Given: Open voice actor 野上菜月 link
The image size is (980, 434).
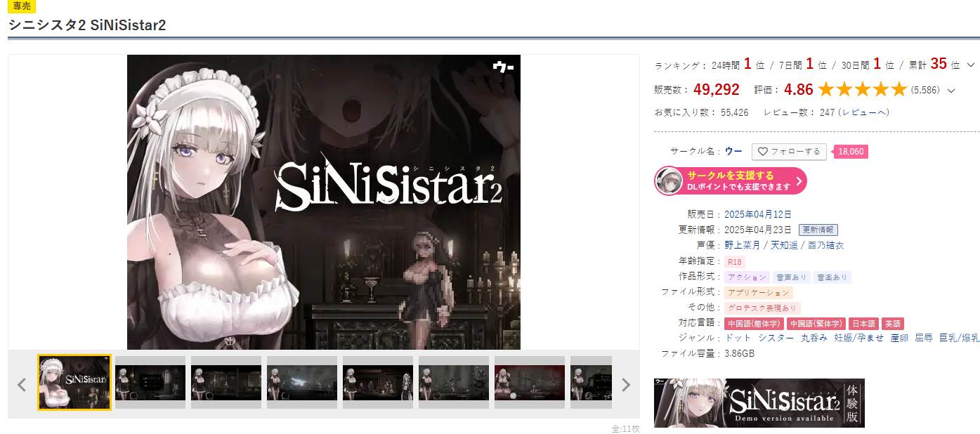Looking at the screenshot, I should click(742, 245).
